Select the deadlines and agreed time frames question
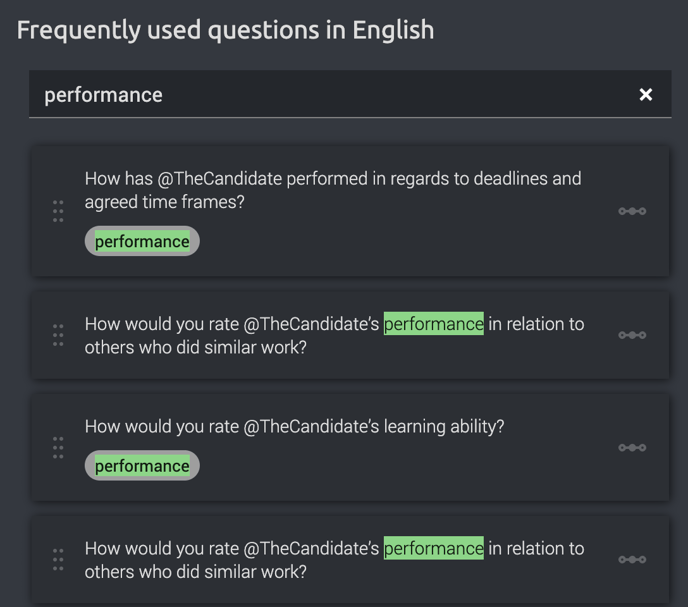The image size is (688, 607). point(333,190)
